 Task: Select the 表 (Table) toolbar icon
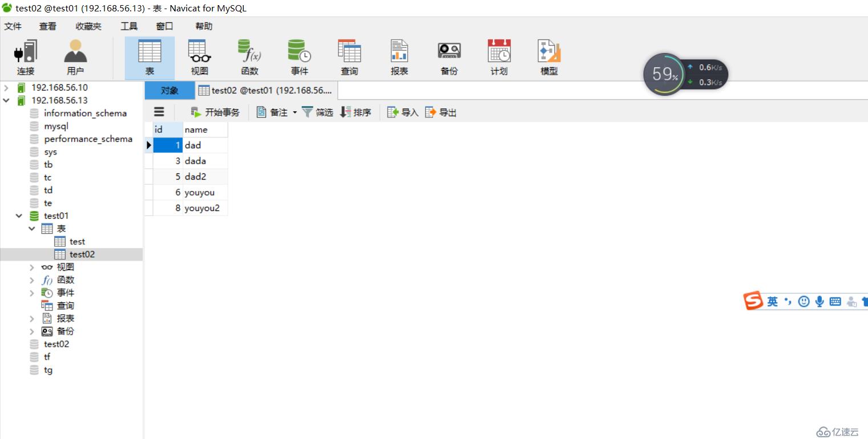click(150, 58)
